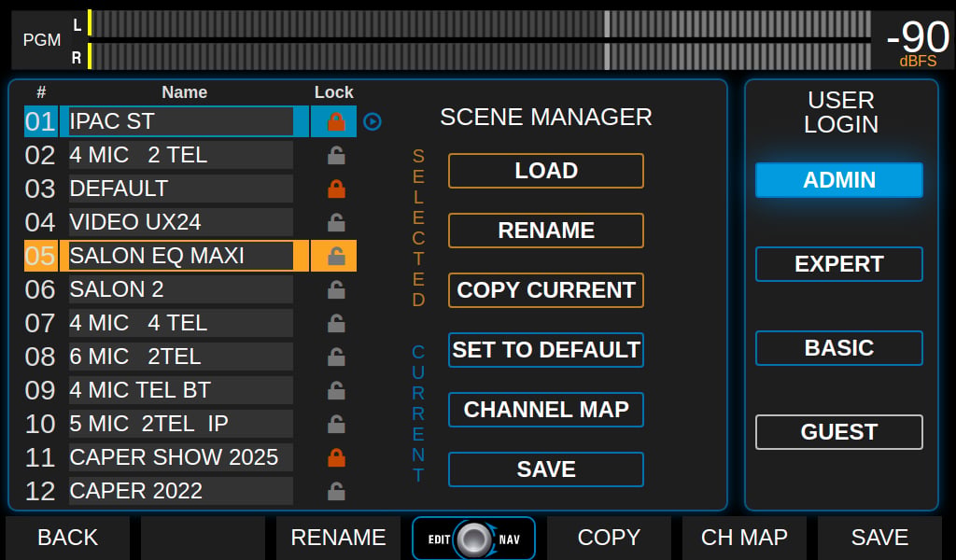Click the blue-outlined SAVE button
The height and width of the screenshot is (560, 956).
pyautogui.click(x=545, y=469)
